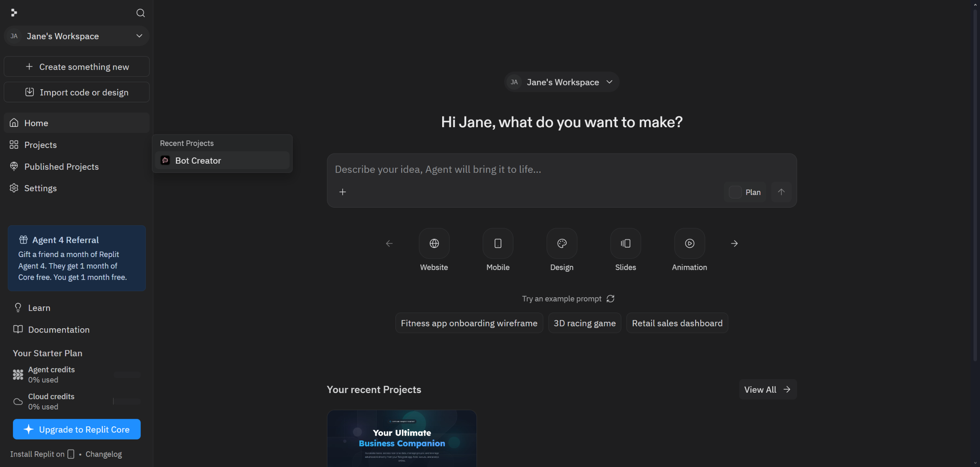
Task: Expand the sidebar Jane's Workspace dropdown
Action: 77,36
